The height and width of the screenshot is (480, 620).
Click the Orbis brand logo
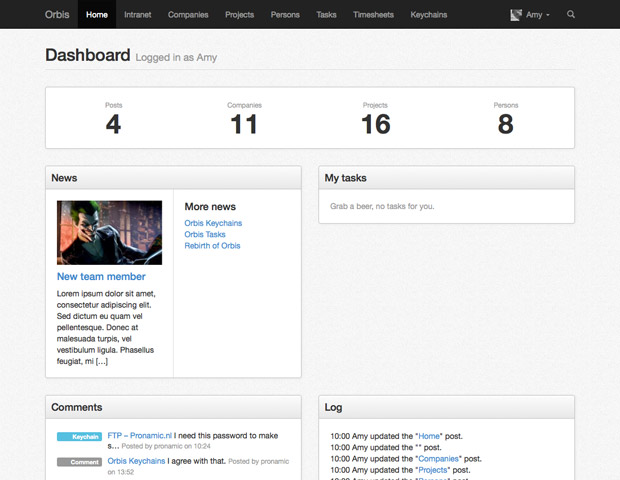click(x=57, y=15)
